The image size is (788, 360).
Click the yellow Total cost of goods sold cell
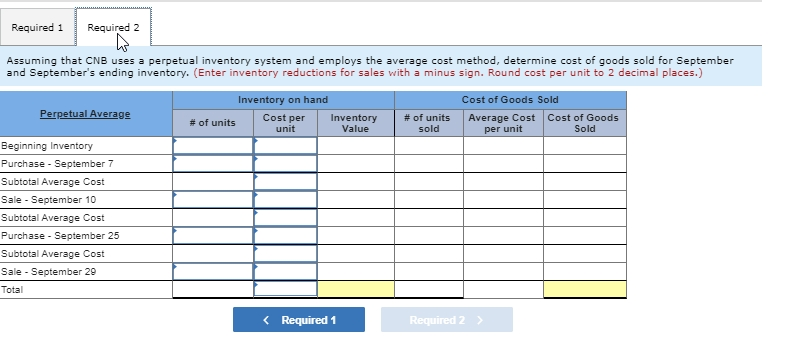click(x=585, y=290)
